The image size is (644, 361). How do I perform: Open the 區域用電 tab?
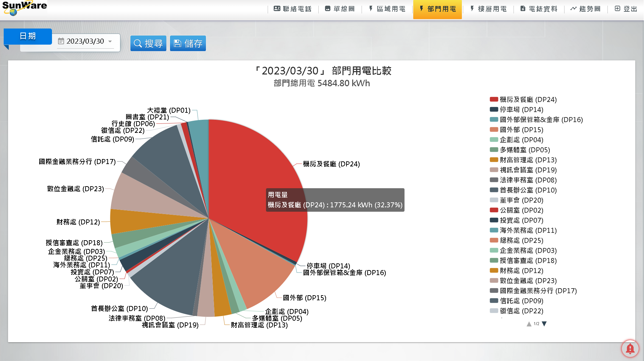pos(387,9)
